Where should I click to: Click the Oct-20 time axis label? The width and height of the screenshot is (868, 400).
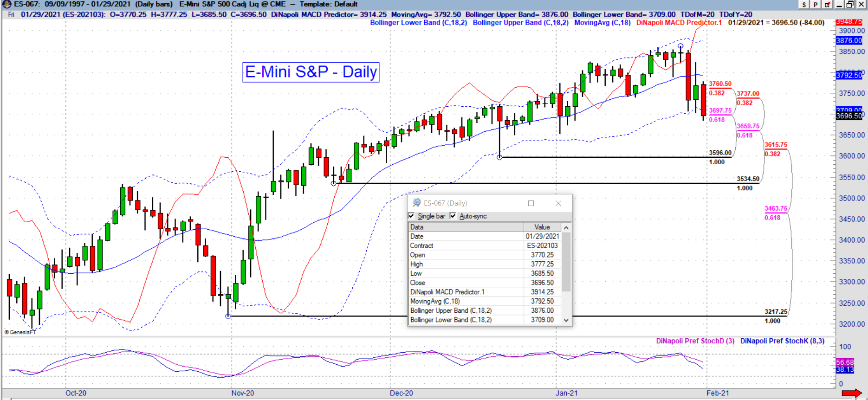pos(76,393)
